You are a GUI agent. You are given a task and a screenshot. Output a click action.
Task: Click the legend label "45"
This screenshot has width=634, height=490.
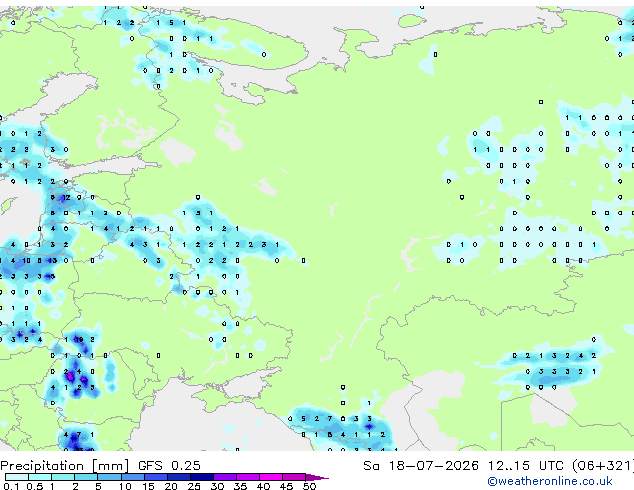point(286,486)
